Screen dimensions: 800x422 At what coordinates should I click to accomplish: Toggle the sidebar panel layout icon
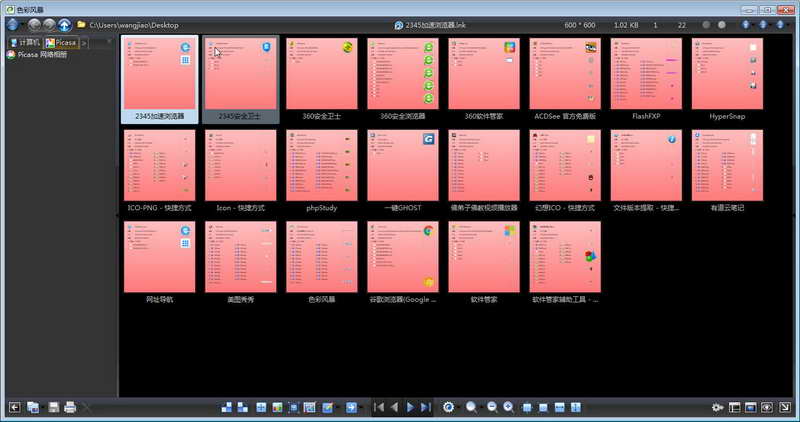(x=734, y=407)
